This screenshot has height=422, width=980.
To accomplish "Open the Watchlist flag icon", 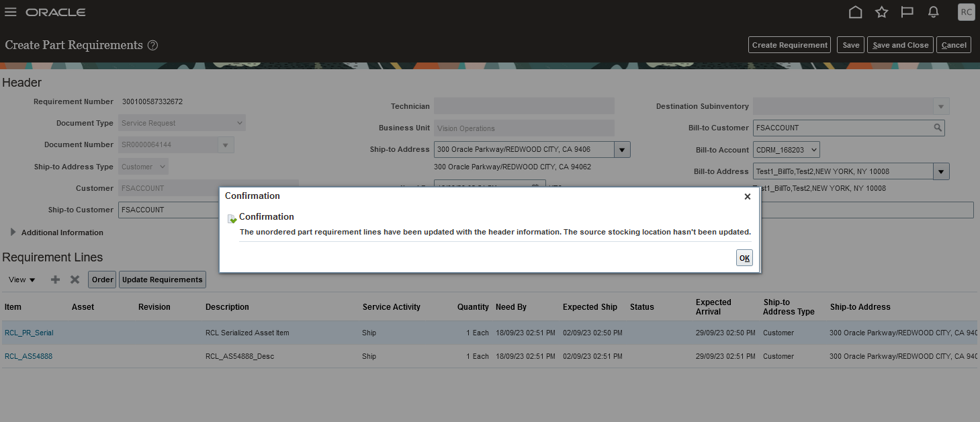I will coord(907,12).
